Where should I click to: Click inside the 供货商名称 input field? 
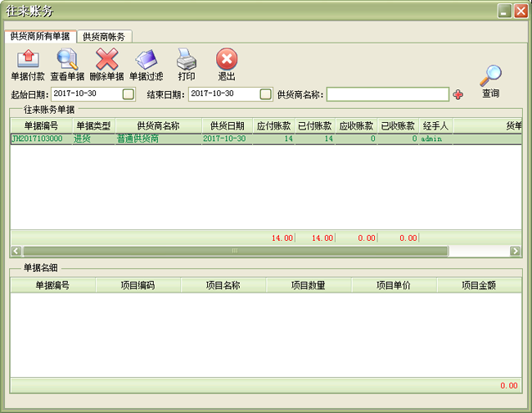tap(387, 94)
